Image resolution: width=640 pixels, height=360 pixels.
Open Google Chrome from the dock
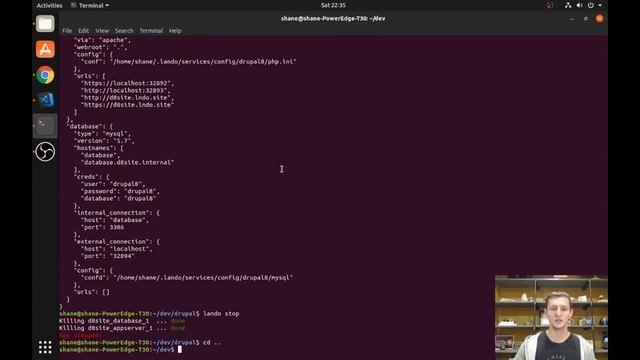pos(45,75)
